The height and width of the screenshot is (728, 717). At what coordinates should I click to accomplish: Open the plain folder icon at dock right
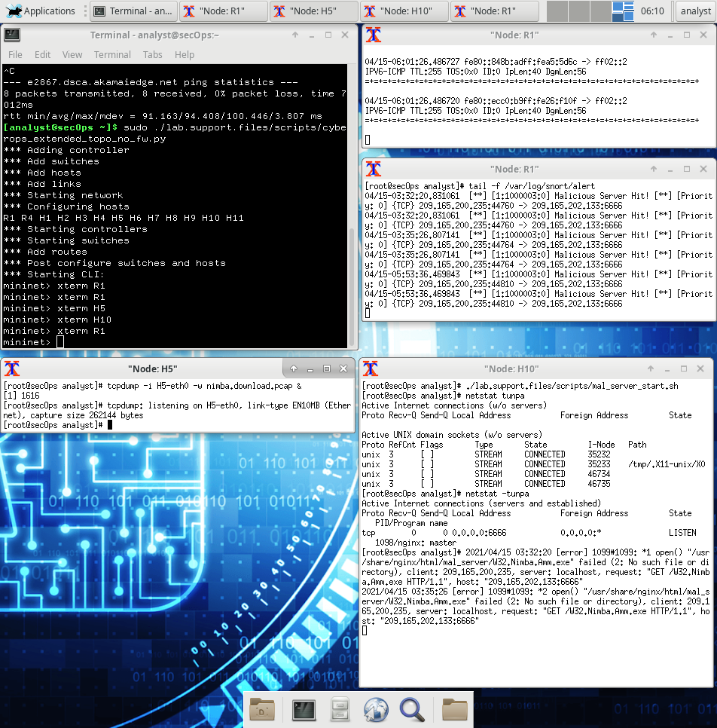coord(455,709)
